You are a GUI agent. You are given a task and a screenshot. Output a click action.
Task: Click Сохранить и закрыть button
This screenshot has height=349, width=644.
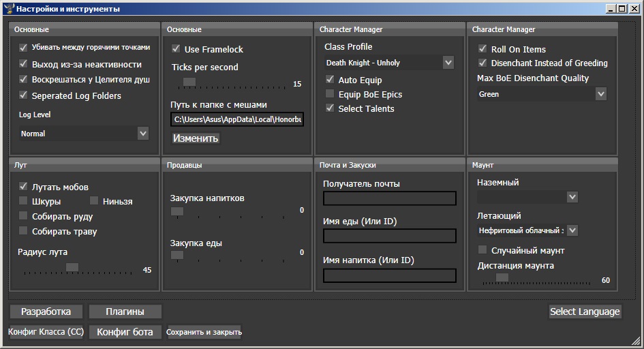tap(204, 332)
